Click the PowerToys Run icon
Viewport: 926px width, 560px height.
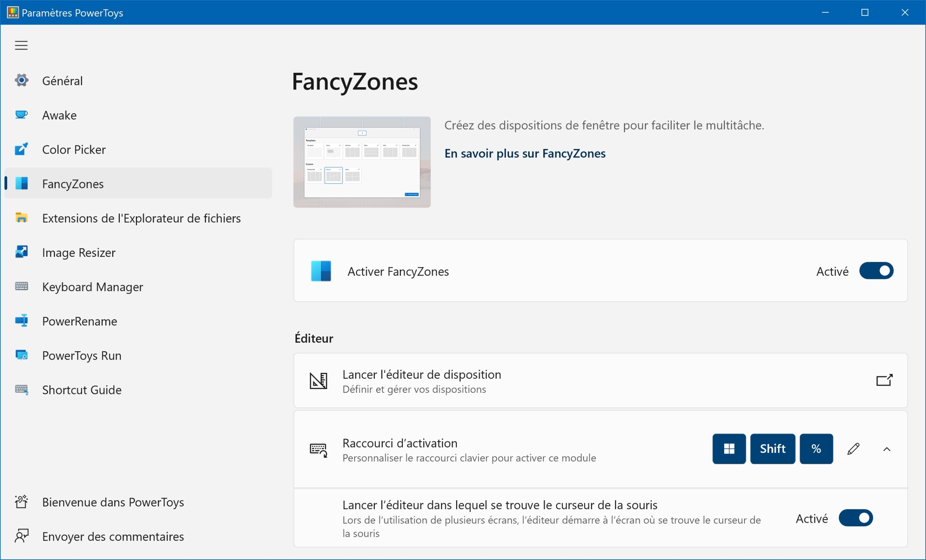coord(21,355)
